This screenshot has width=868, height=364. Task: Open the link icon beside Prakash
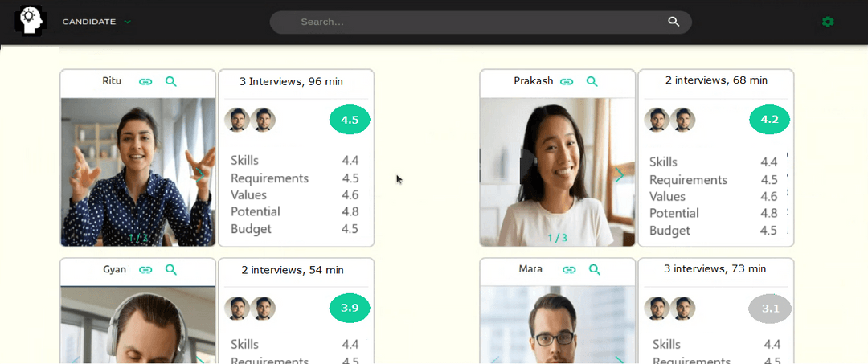click(567, 82)
